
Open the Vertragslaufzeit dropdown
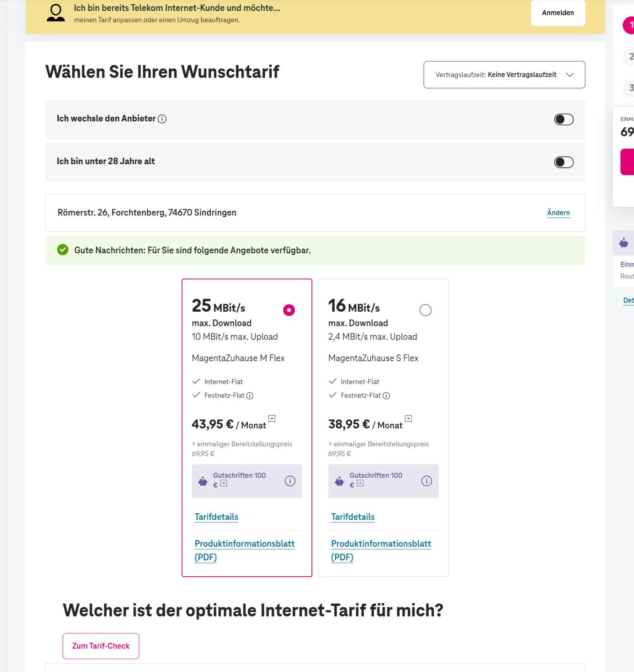(504, 75)
